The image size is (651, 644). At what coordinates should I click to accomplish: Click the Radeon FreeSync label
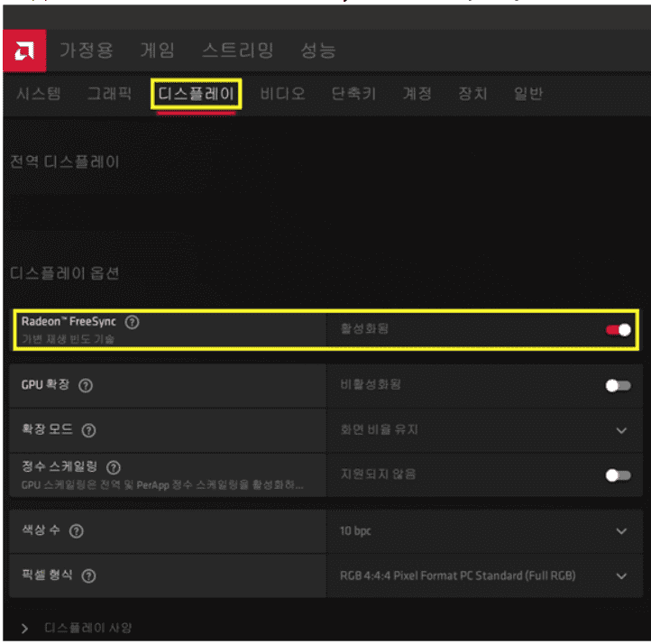click(69, 322)
